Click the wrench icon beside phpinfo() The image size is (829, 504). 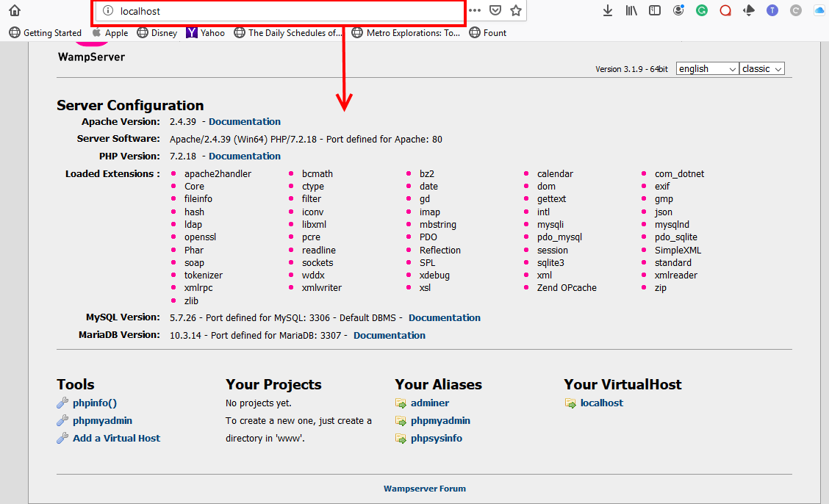tap(62, 403)
